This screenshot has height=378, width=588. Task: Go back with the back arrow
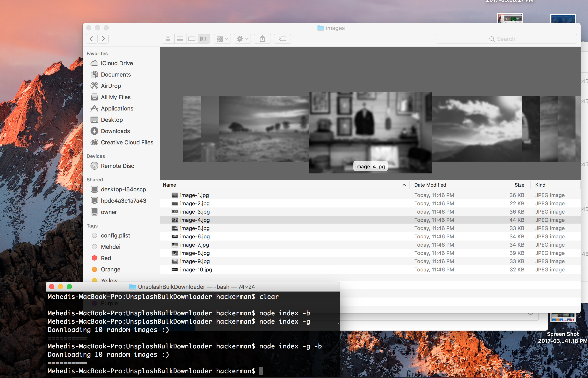tap(91, 39)
